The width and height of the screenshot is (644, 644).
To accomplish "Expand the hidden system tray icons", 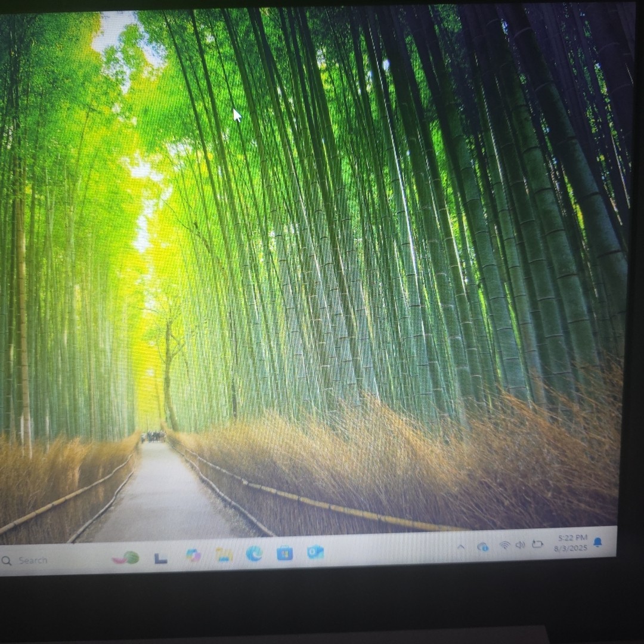I will pyautogui.click(x=461, y=547).
